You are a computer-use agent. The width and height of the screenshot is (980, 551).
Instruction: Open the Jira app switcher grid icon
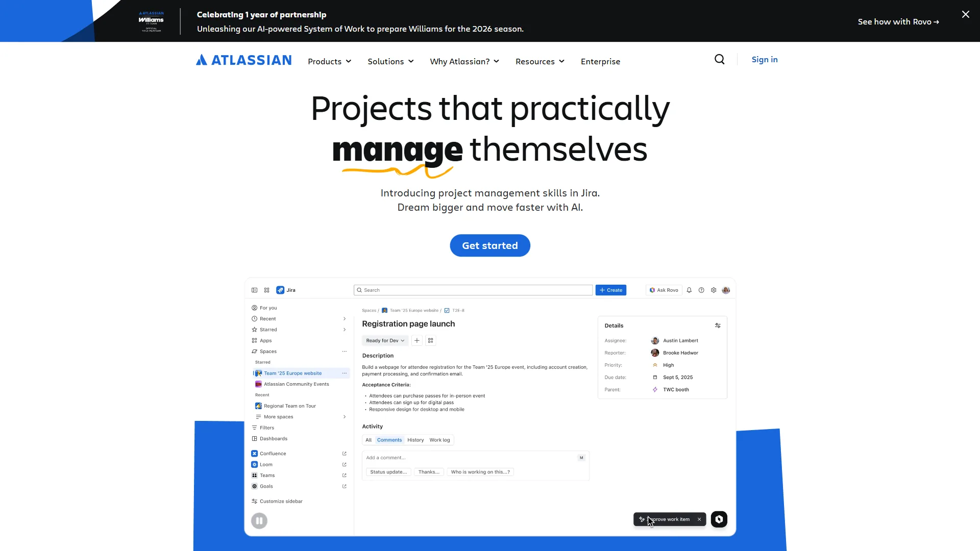(266, 290)
